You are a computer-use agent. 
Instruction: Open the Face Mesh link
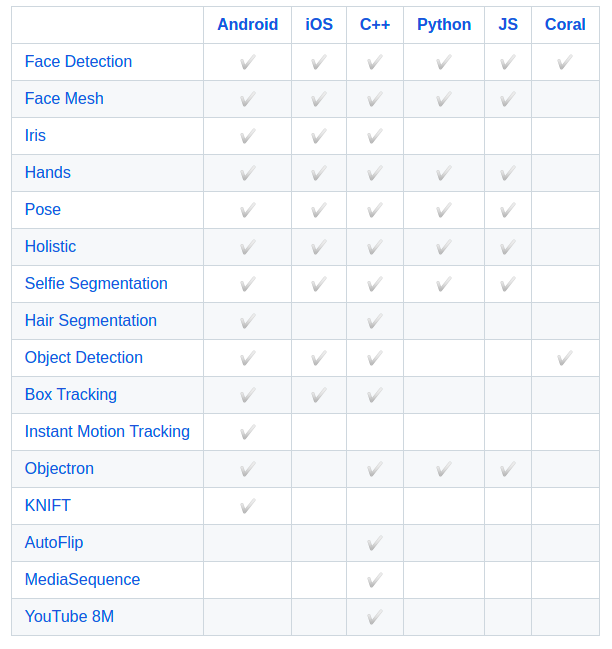click(64, 99)
